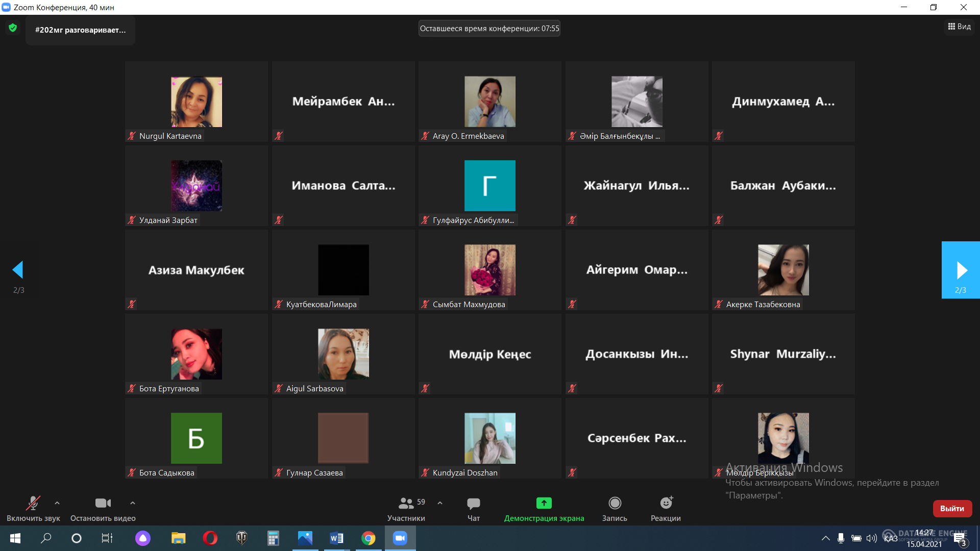
Task: Open the Вид view layout menu
Action: coord(959,27)
